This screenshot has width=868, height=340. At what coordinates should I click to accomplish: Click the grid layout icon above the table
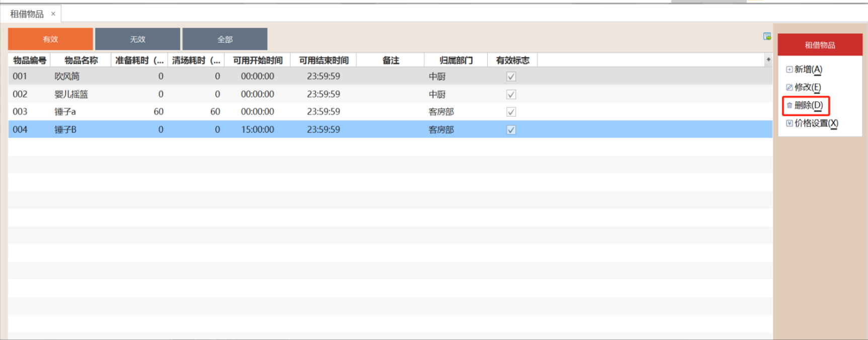[x=767, y=36]
